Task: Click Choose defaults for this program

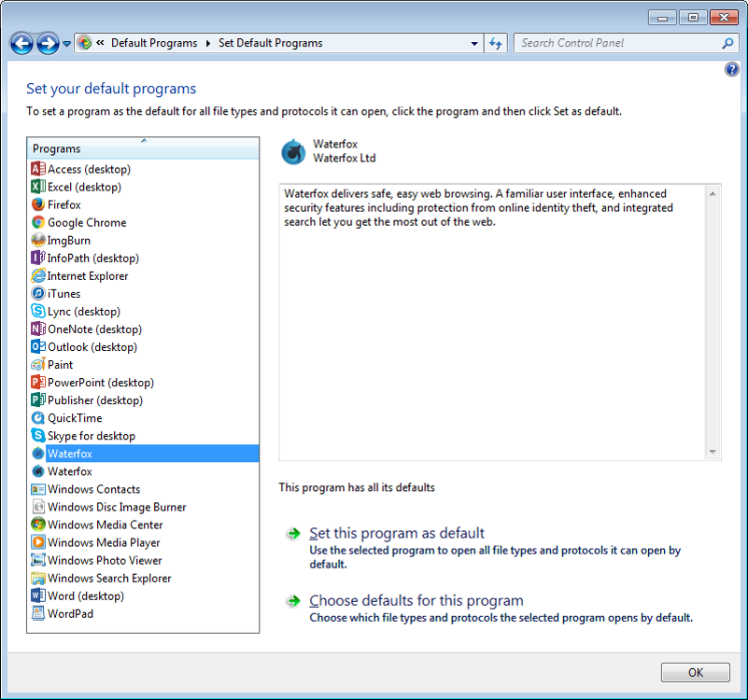Action: [x=416, y=600]
